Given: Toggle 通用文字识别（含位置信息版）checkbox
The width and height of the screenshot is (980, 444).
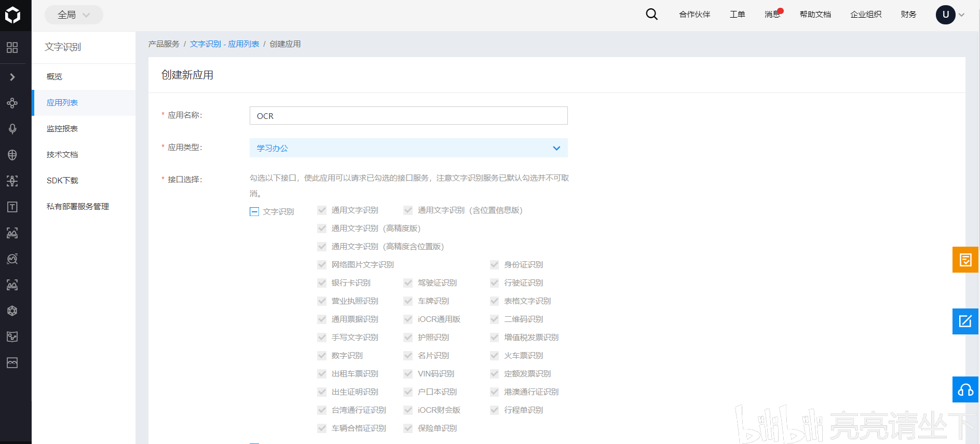Looking at the screenshot, I should click(x=408, y=210).
